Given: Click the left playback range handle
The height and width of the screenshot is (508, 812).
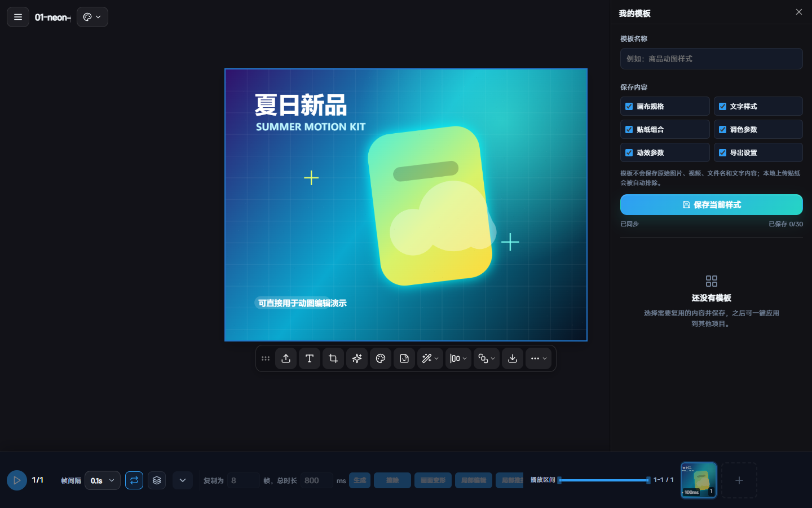Looking at the screenshot, I should [559, 480].
